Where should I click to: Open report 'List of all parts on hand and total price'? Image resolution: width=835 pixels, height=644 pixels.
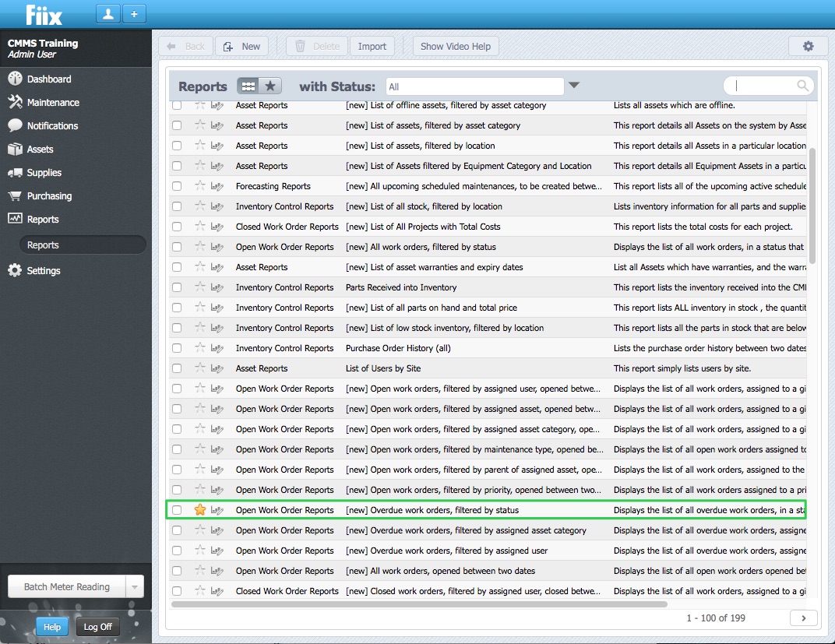click(x=432, y=308)
